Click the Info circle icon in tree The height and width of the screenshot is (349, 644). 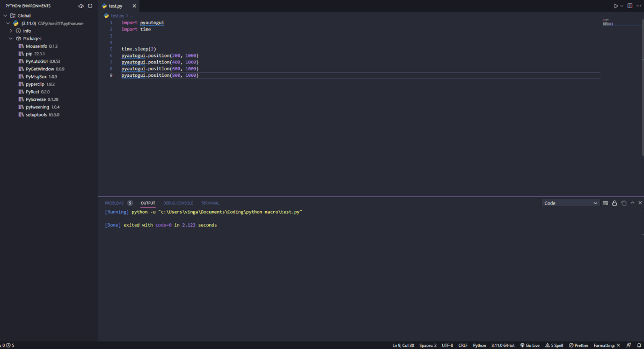[18, 31]
